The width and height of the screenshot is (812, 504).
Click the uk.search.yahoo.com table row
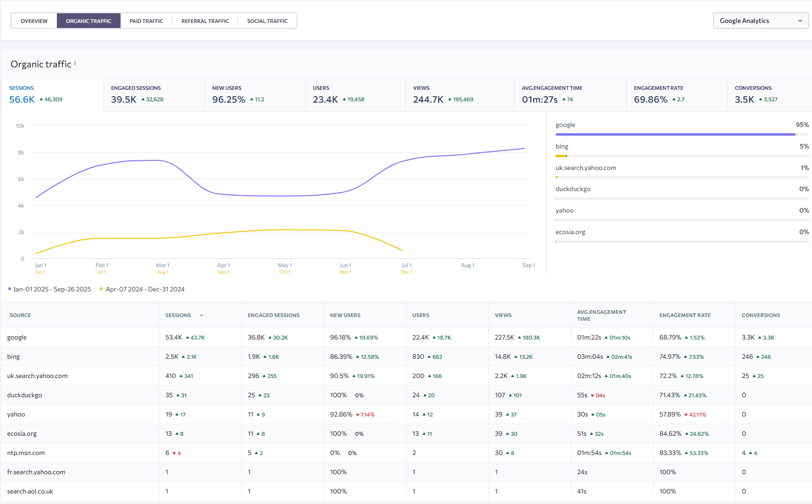[x=406, y=376]
